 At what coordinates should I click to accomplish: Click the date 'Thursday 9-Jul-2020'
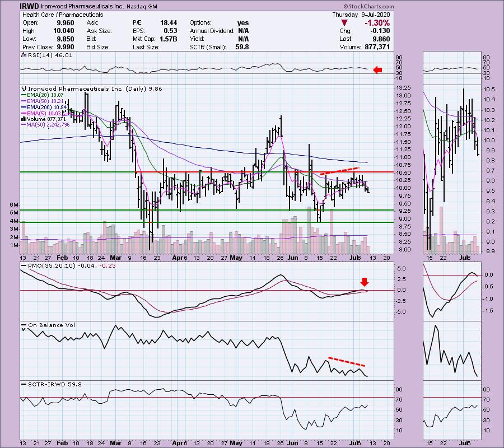click(x=361, y=15)
